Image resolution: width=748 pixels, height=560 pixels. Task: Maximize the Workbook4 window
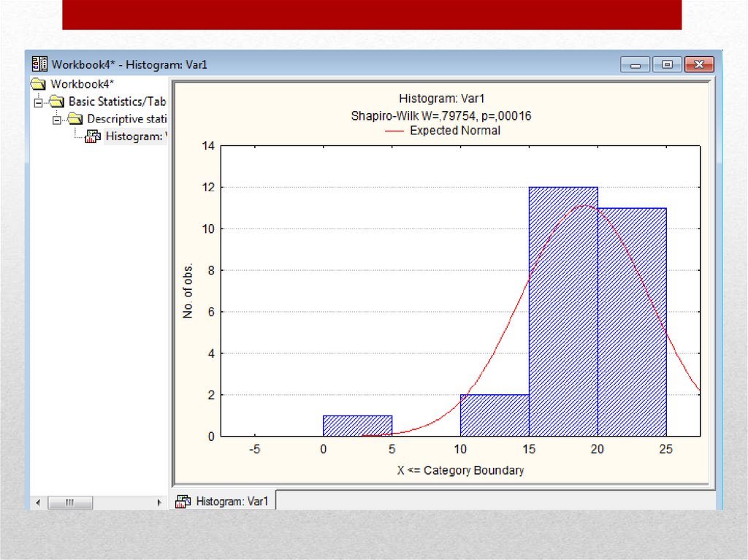(667, 64)
